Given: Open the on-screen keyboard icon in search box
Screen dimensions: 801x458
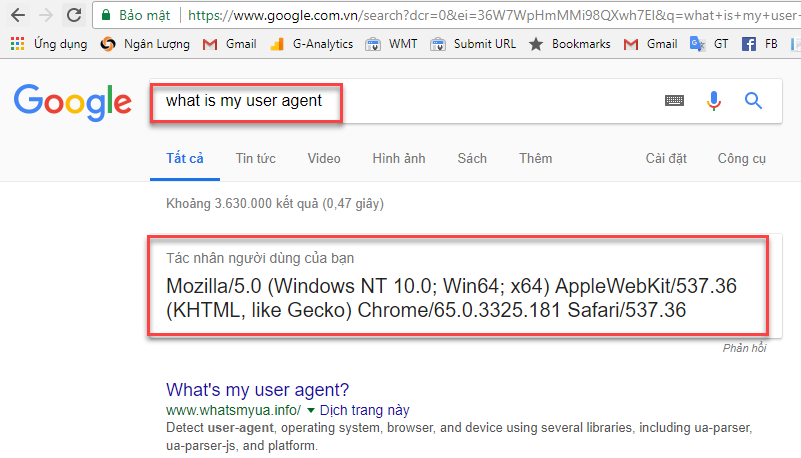Looking at the screenshot, I should [x=674, y=101].
